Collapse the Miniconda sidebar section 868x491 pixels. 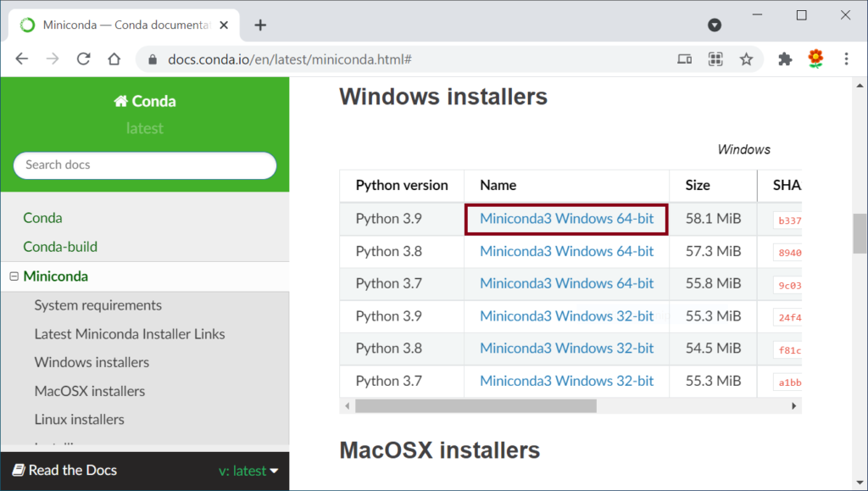(x=14, y=276)
